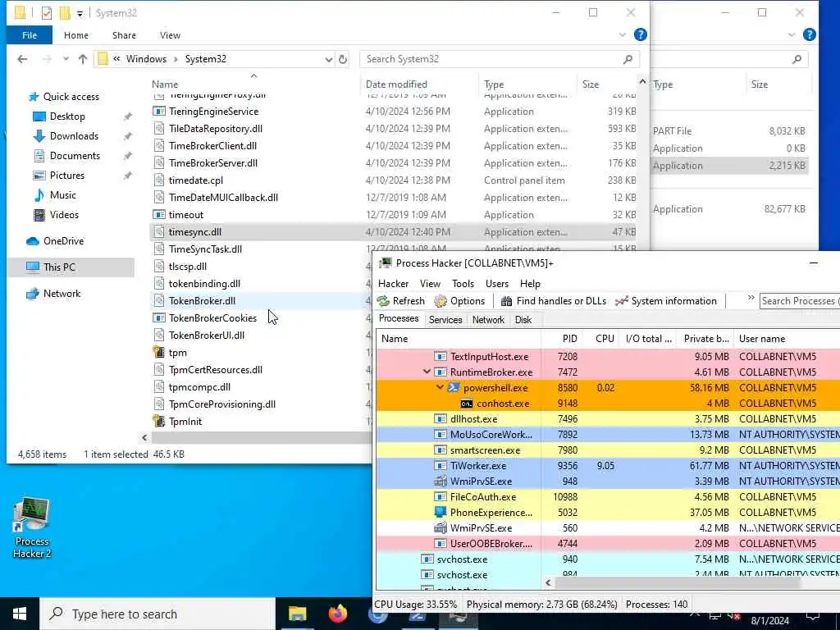Expand the ribbon chevron in System32 window
The height and width of the screenshot is (630, 840).
pos(622,34)
